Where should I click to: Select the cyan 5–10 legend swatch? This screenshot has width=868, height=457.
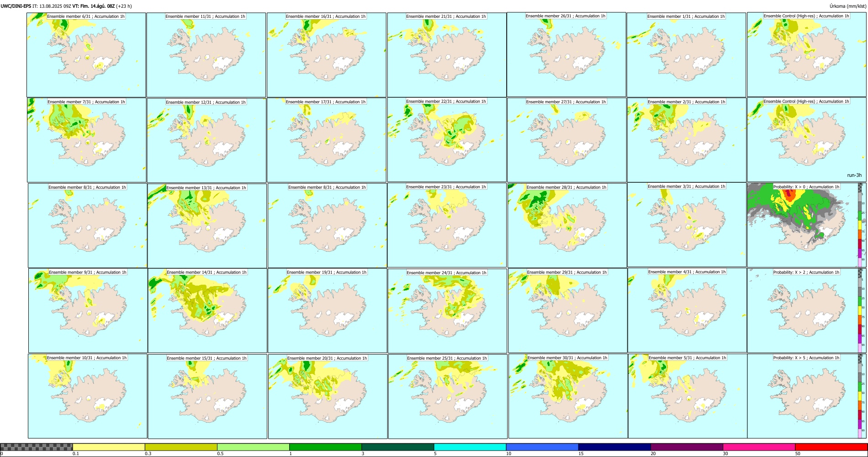(x=470, y=447)
